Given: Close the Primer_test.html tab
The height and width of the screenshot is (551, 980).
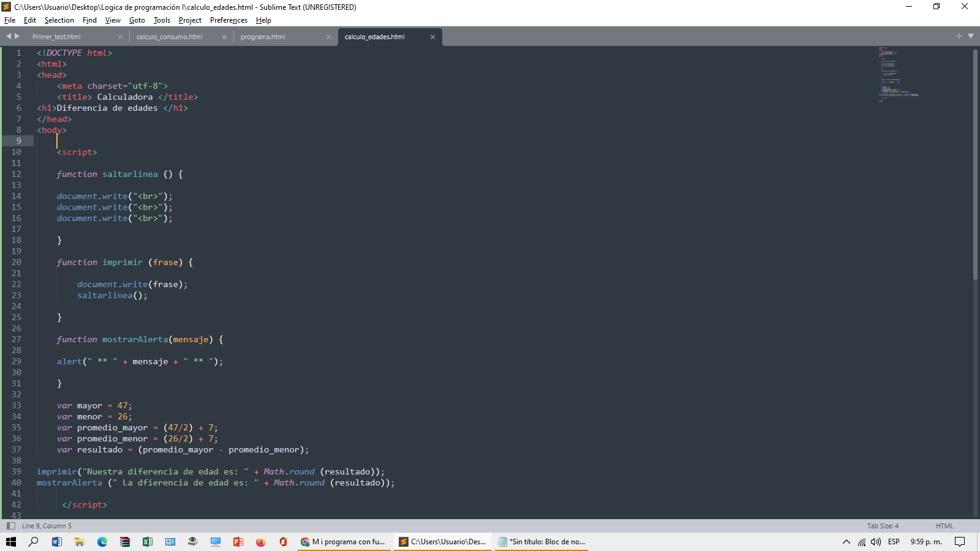Looking at the screenshot, I should (120, 37).
